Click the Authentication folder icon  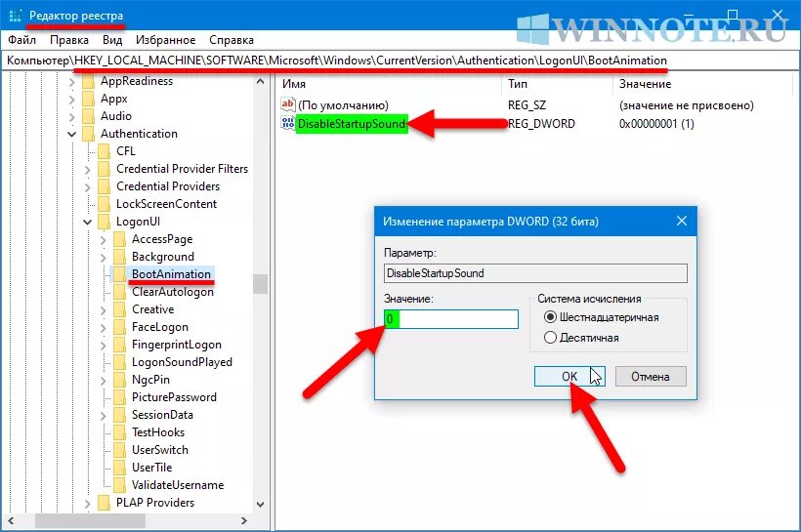(88, 134)
